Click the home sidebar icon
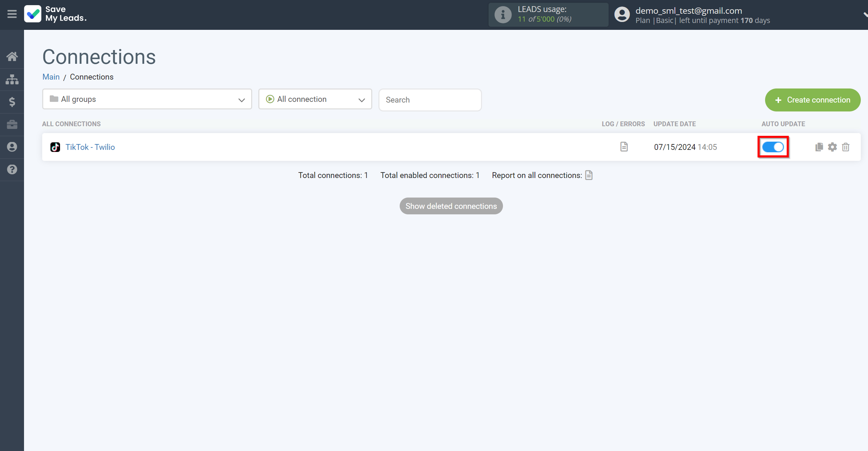 point(12,56)
